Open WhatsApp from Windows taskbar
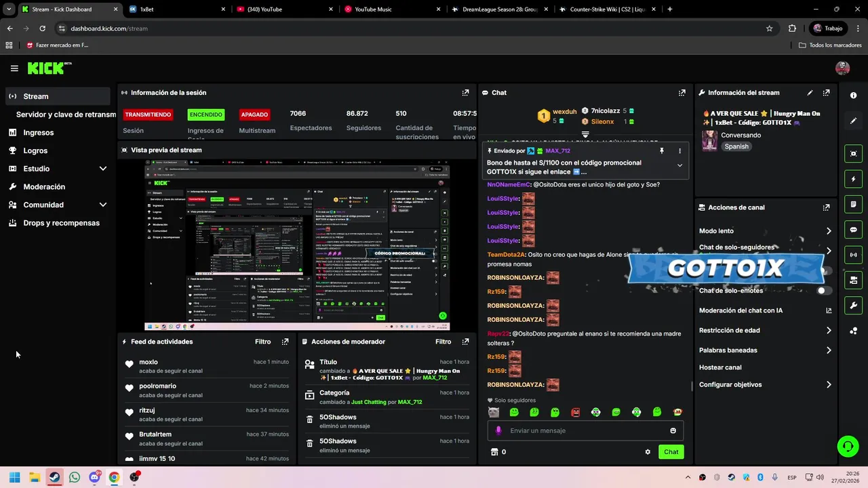This screenshot has height=488, width=868. click(x=75, y=477)
